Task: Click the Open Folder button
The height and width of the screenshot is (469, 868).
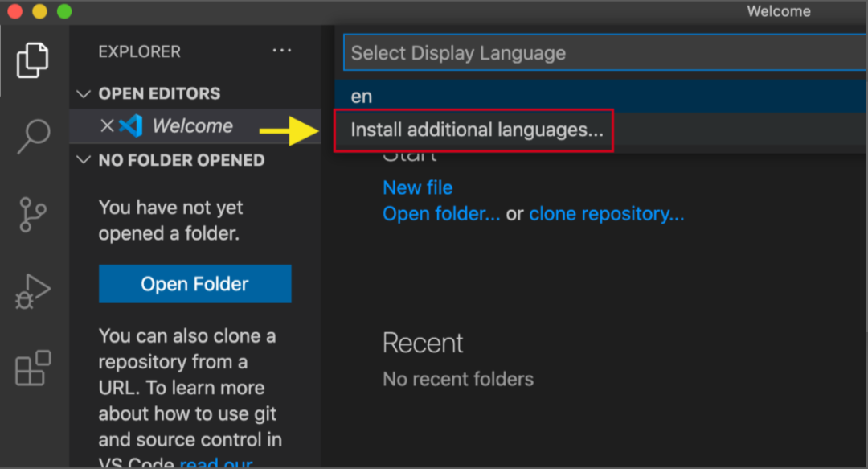Action: point(194,284)
